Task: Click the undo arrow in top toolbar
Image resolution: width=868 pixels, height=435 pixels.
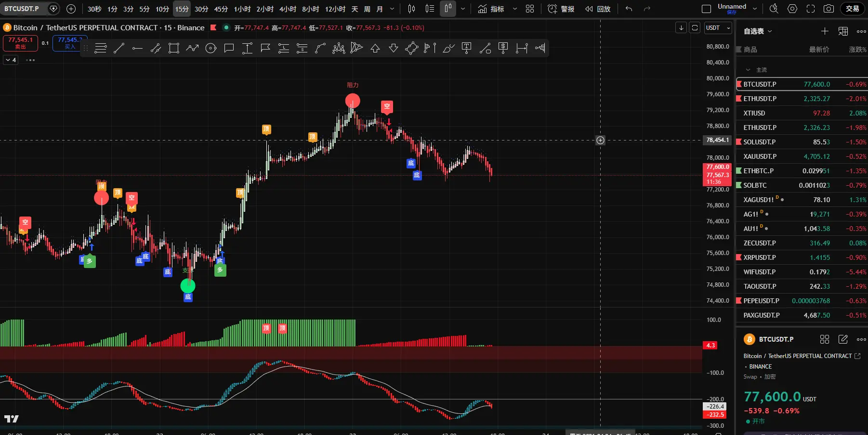Action: point(629,9)
